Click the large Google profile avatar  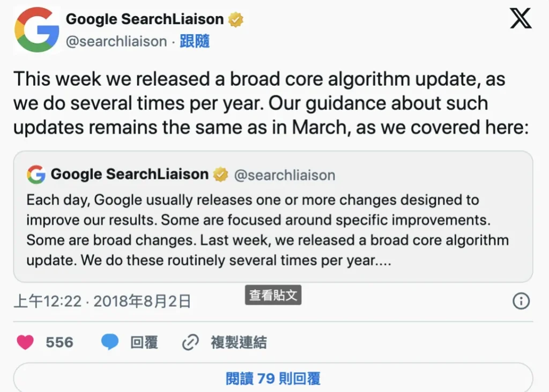(x=37, y=30)
